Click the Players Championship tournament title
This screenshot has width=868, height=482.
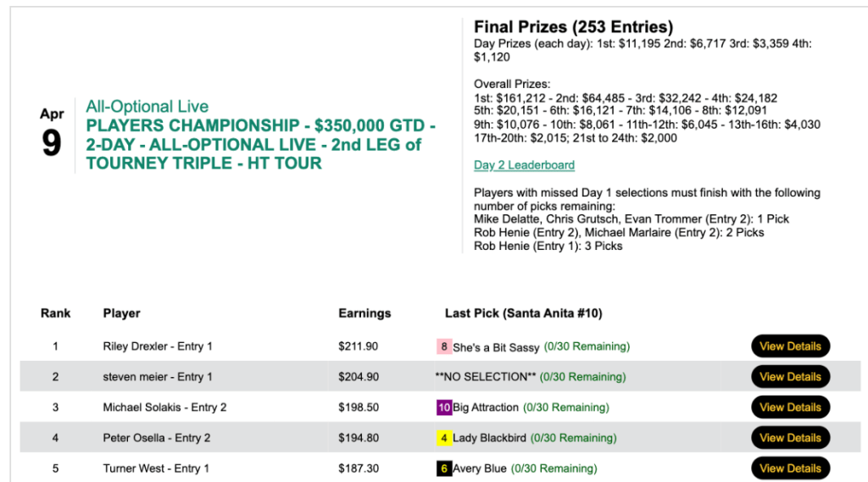pyautogui.click(x=260, y=144)
